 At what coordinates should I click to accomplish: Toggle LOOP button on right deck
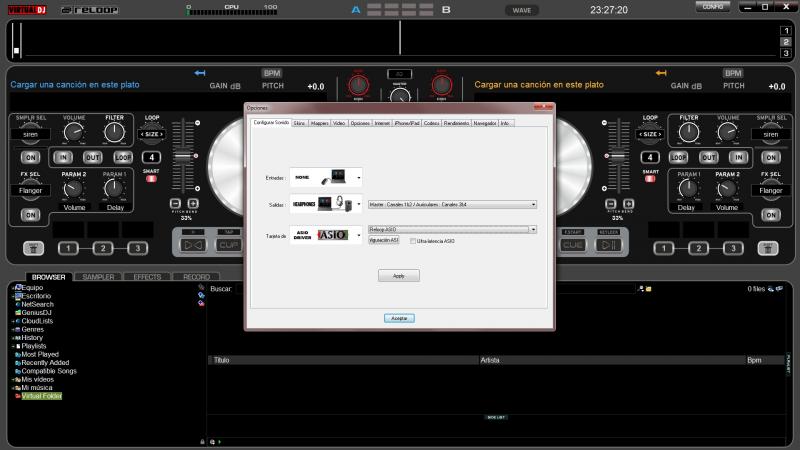click(x=678, y=157)
